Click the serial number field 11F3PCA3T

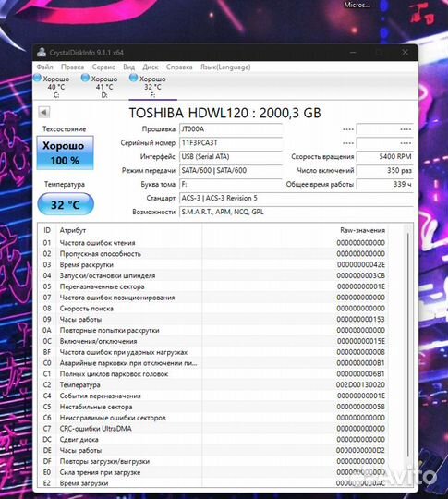click(231, 143)
